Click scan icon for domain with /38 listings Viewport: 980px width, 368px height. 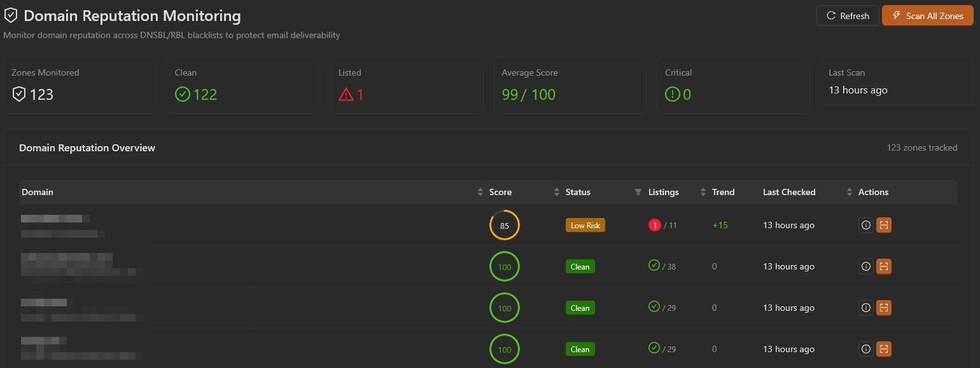[883, 266]
